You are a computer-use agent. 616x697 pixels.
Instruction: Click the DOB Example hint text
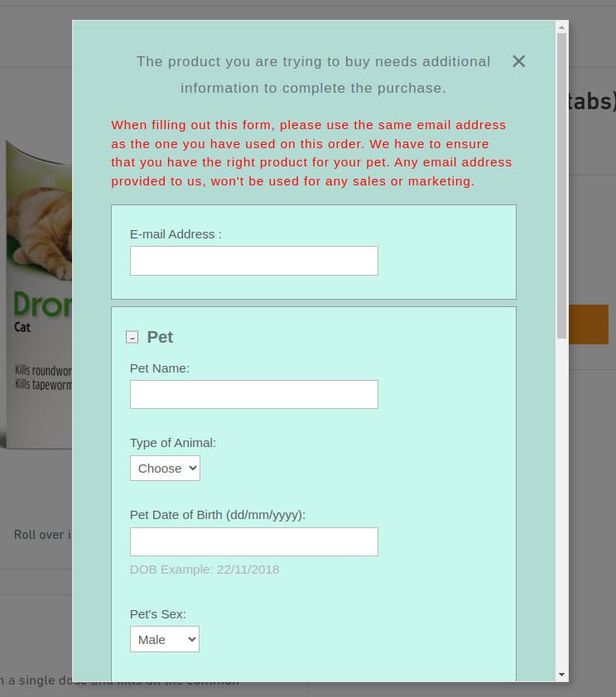pyautogui.click(x=205, y=570)
